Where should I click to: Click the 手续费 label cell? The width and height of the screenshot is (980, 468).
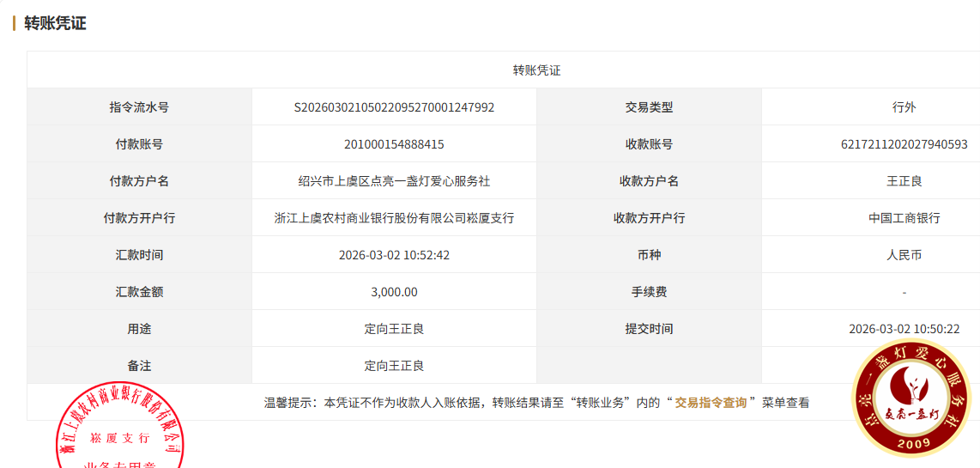point(649,292)
